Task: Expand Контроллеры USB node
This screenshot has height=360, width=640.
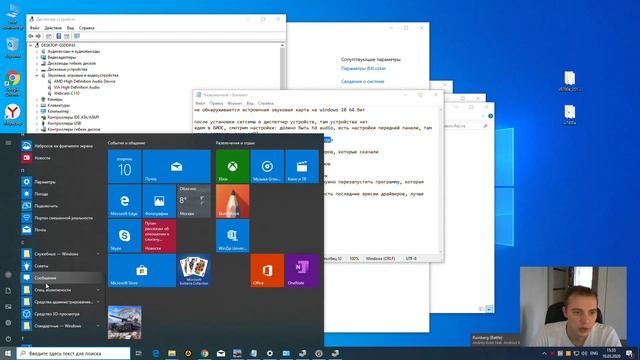Action: pos(37,123)
